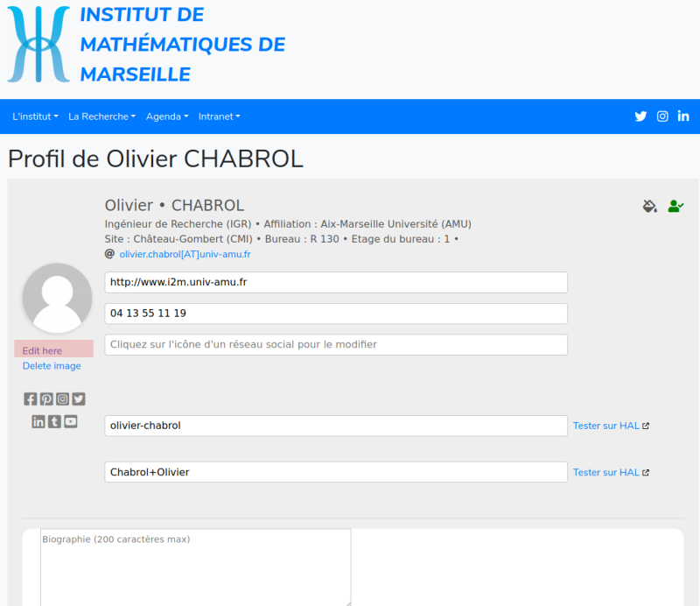
Task: Click the Twitter icon in the navigation bar
Action: [640, 116]
